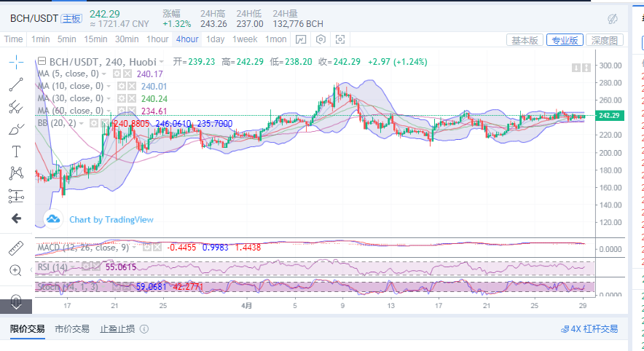Select the trend line drawing tool
The height and width of the screenshot is (351, 644).
coord(16,84)
